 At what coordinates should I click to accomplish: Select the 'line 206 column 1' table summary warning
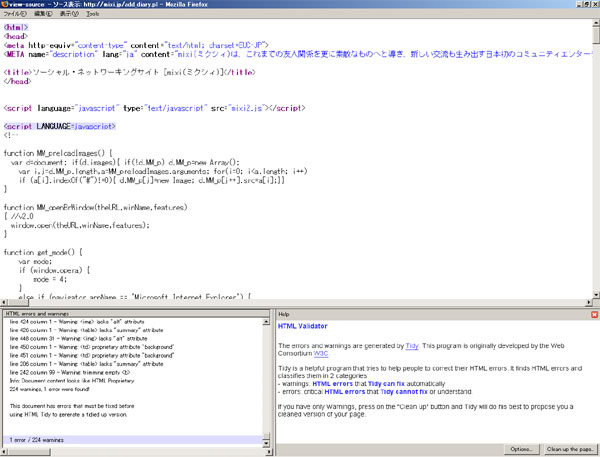click(132, 364)
